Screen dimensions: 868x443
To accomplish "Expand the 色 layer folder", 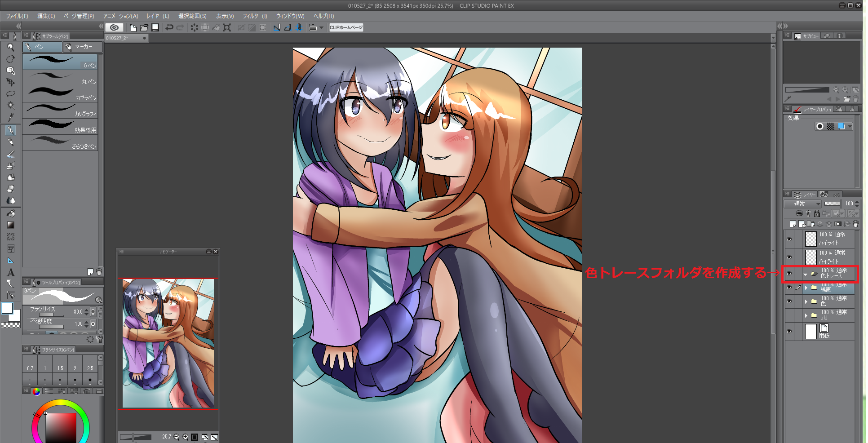I will (x=806, y=301).
